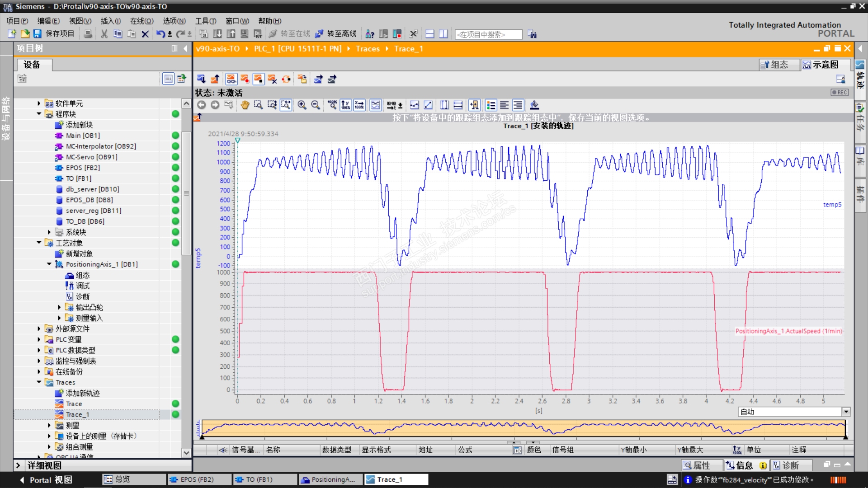
Task: Toggle the chart legend display button
Action: (491, 105)
